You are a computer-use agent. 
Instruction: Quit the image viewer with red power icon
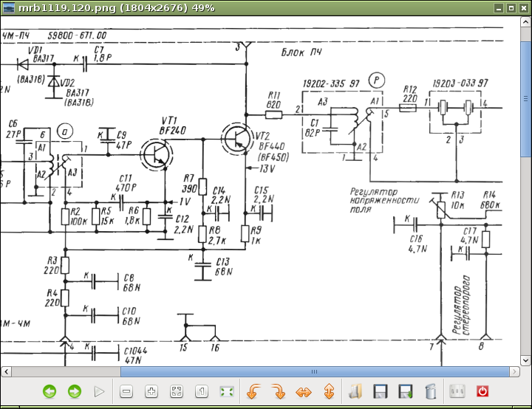482,391
